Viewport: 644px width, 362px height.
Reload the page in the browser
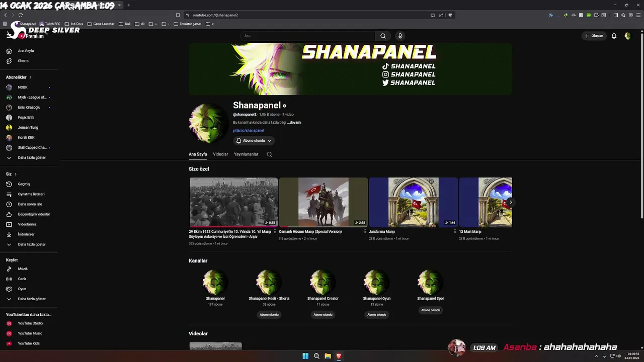(21, 15)
